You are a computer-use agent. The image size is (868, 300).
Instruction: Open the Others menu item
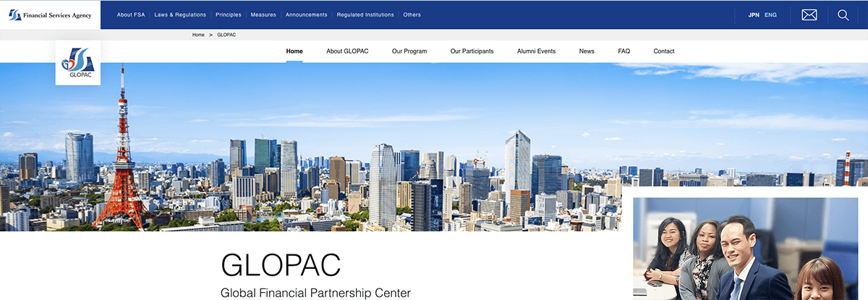[412, 14]
